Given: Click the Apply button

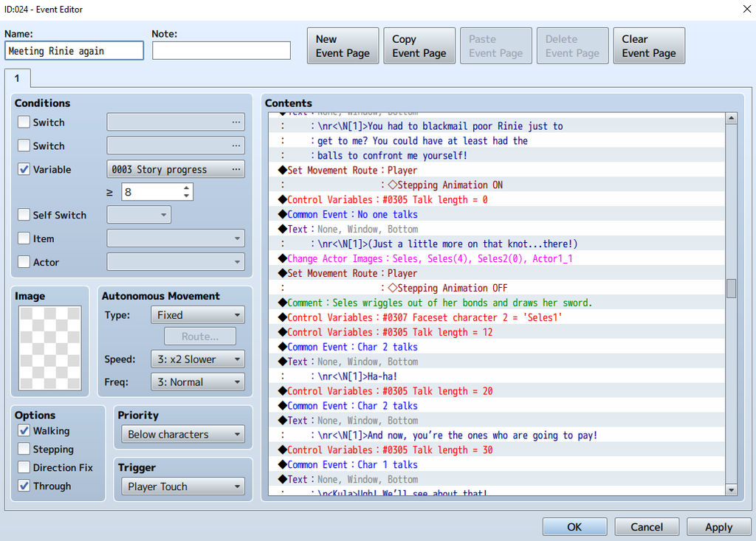Looking at the screenshot, I should pyautogui.click(x=718, y=526).
